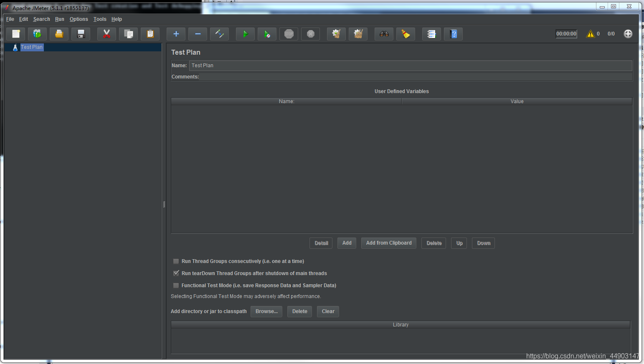
Task: Clear results with single broom icon
Action: [337, 34]
